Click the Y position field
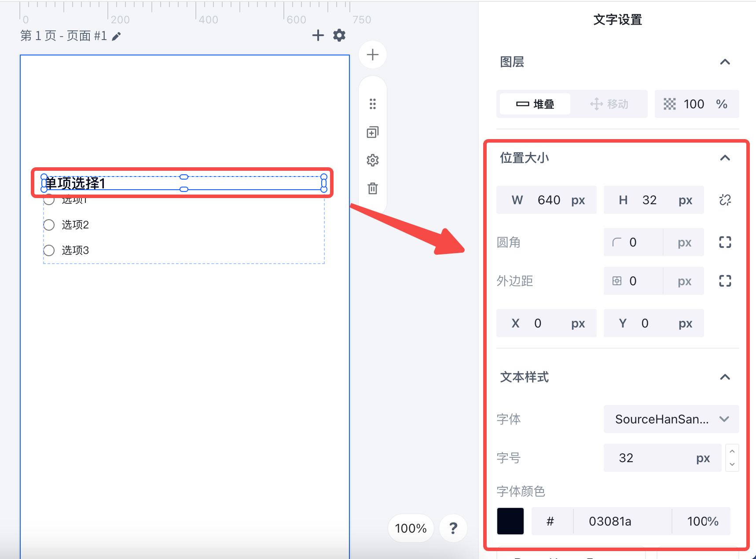The image size is (756, 559). coord(654,323)
